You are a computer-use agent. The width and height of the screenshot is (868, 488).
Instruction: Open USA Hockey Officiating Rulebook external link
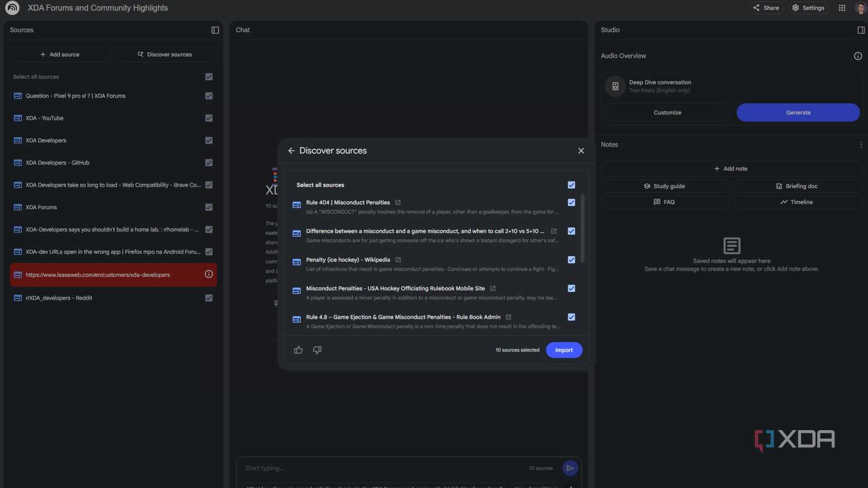pos(492,289)
